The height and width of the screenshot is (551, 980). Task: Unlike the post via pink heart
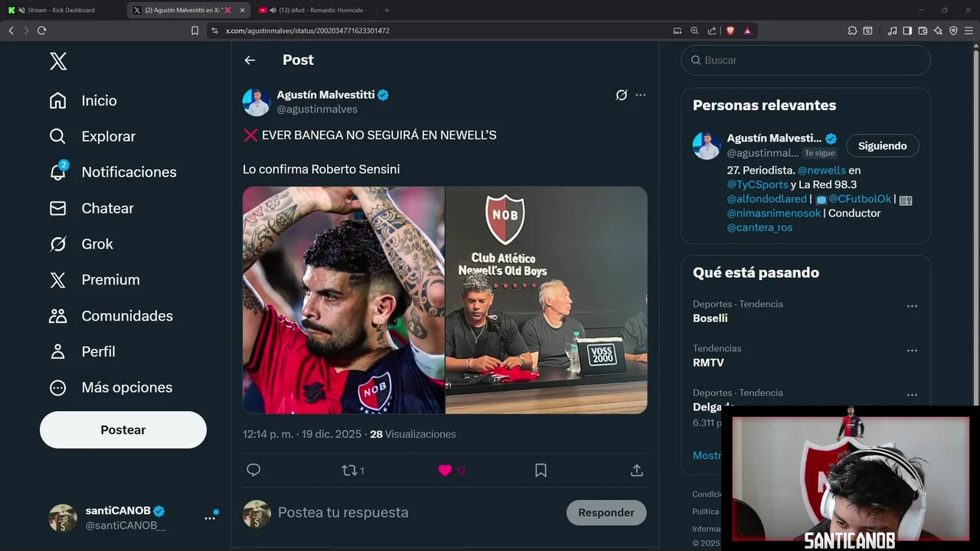coord(445,470)
